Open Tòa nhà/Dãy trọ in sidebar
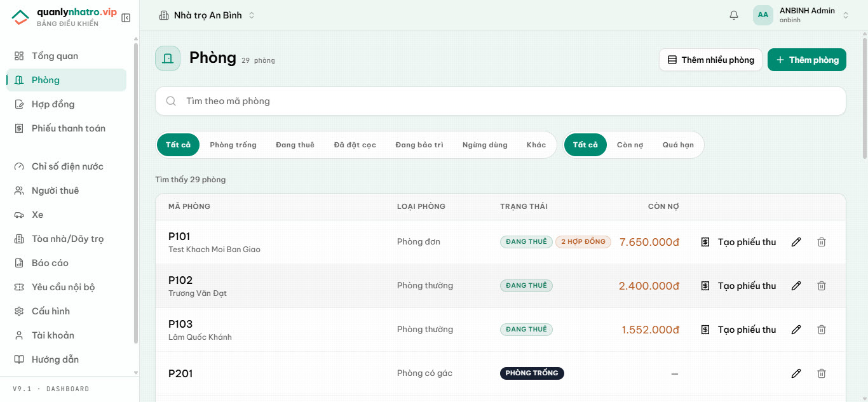This screenshot has height=402, width=868. [x=67, y=239]
